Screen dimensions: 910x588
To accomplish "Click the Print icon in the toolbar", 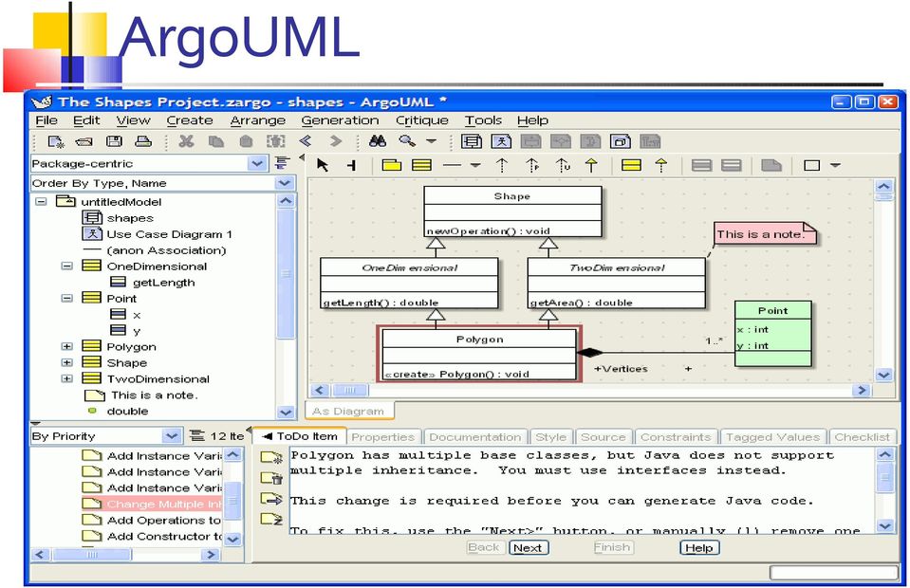I will pyautogui.click(x=143, y=141).
